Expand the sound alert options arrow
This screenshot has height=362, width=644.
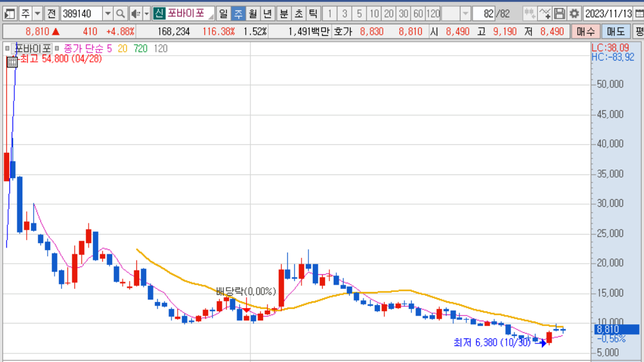coord(147,14)
